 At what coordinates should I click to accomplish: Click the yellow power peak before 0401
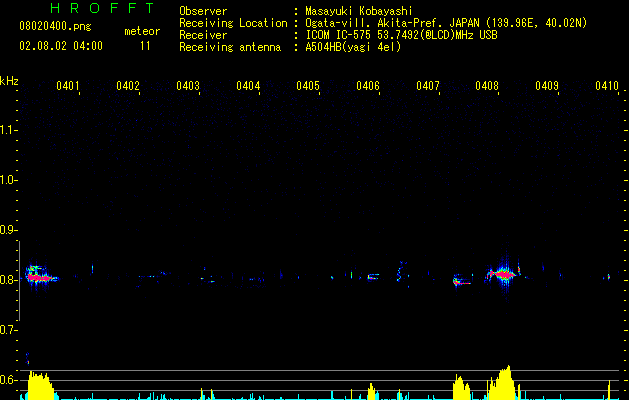click(40, 384)
